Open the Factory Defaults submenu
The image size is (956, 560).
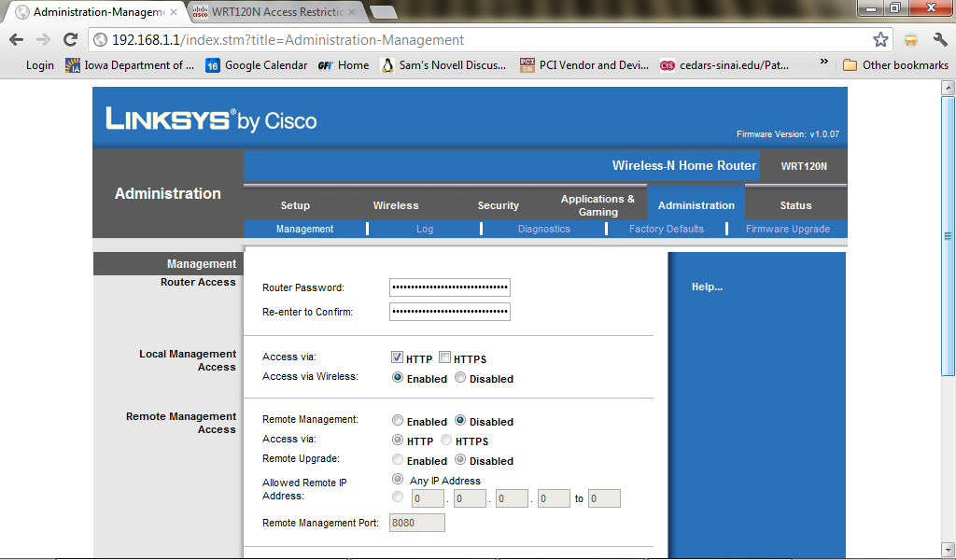pos(666,228)
